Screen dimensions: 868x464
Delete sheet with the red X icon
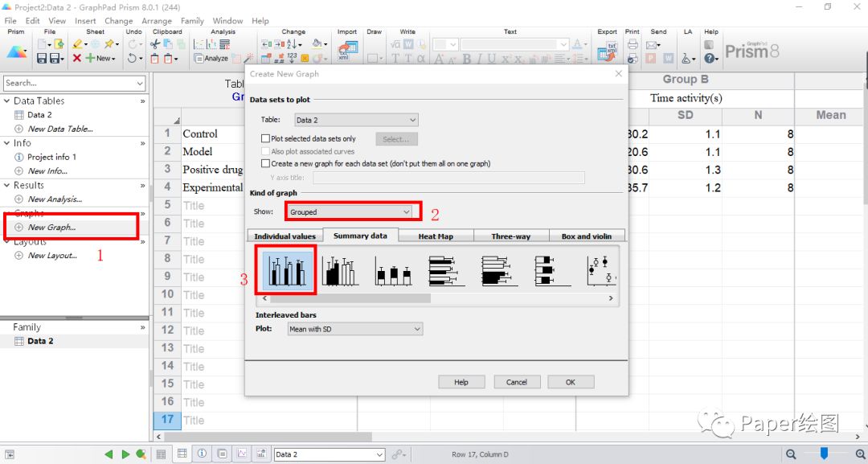pyautogui.click(x=77, y=58)
